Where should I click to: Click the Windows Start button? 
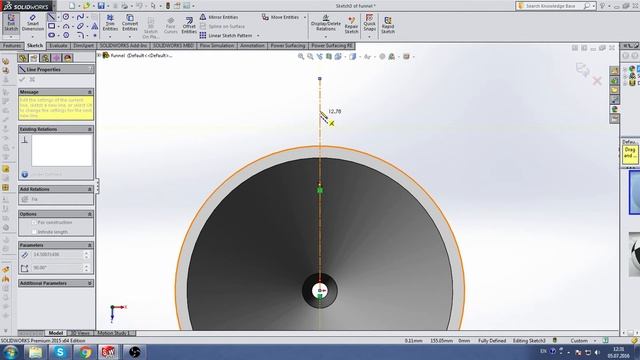[10, 352]
